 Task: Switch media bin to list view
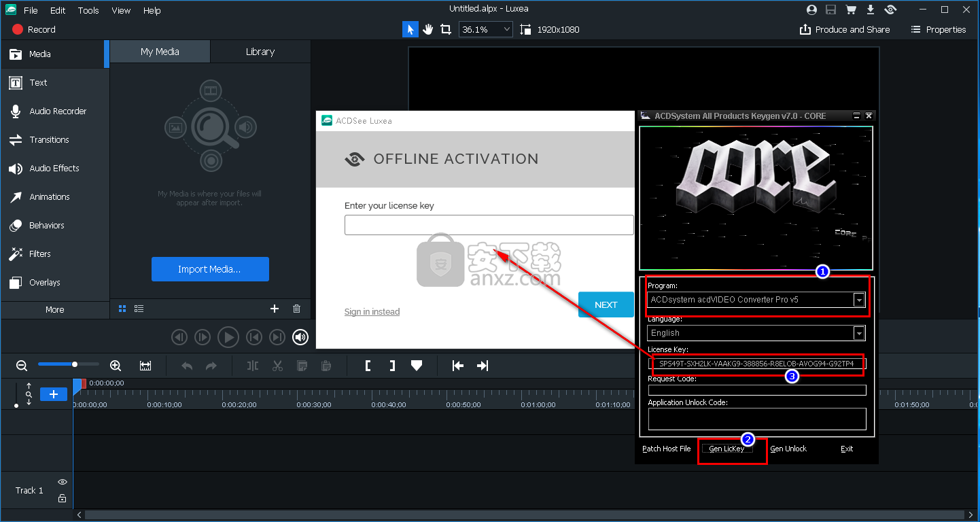pos(139,309)
